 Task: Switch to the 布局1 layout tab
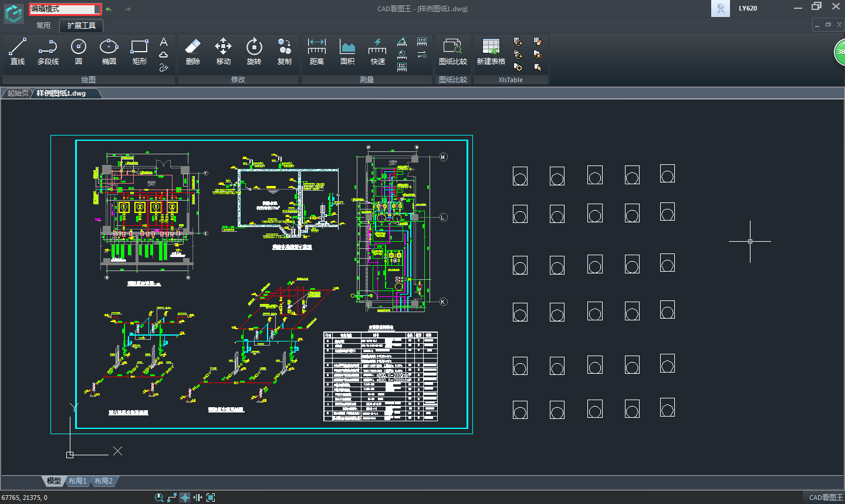tap(77, 481)
